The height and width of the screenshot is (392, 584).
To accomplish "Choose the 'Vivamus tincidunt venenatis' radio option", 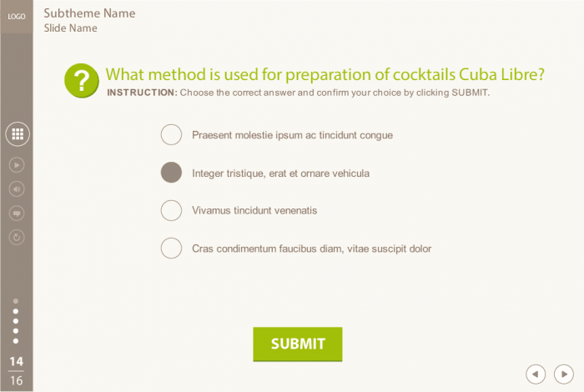I will [171, 210].
